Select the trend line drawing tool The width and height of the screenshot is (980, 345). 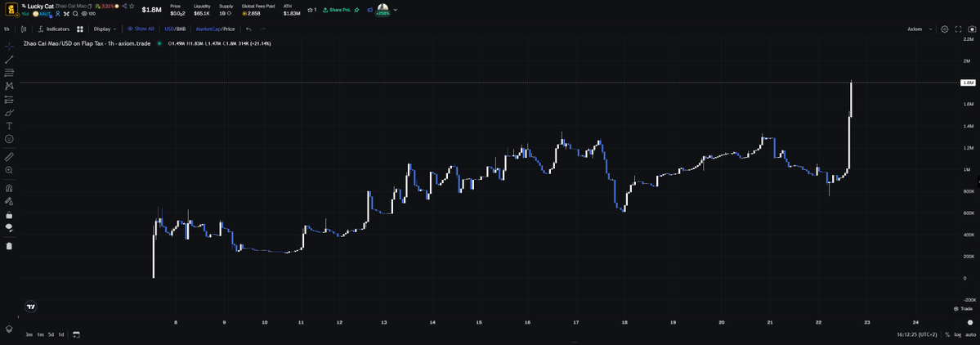[9, 60]
